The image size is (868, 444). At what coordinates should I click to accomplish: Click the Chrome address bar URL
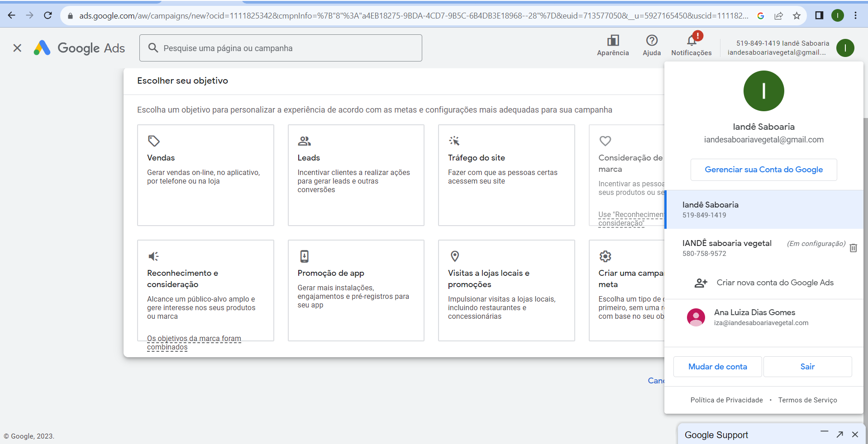tap(414, 16)
